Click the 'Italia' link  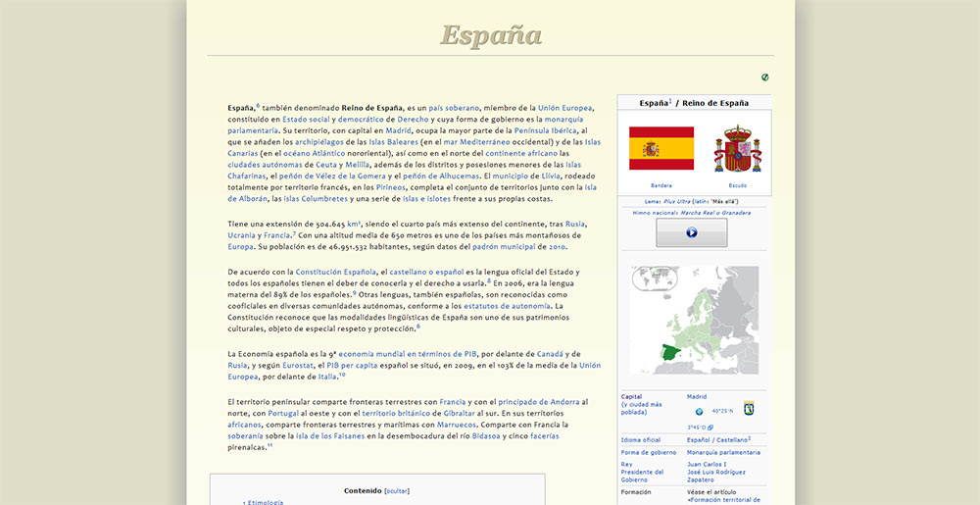[x=328, y=377]
